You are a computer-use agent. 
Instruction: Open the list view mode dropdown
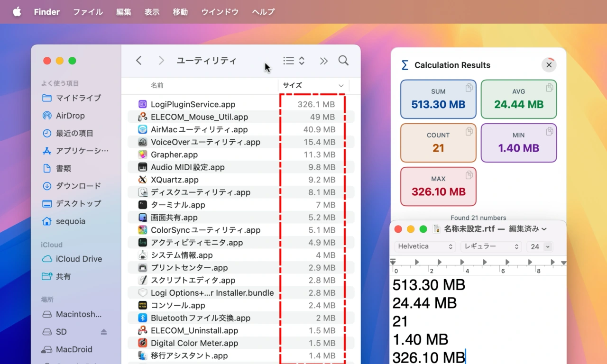point(294,61)
